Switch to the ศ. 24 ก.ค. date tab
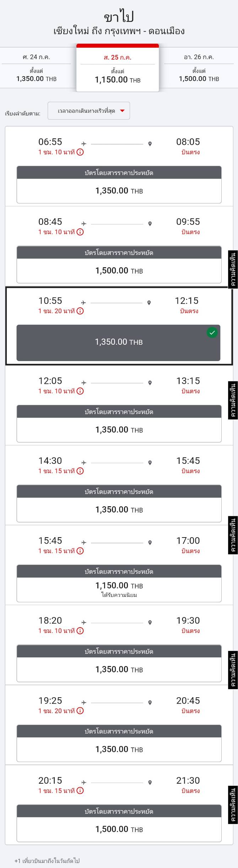The image size is (238, 868). 36,68
